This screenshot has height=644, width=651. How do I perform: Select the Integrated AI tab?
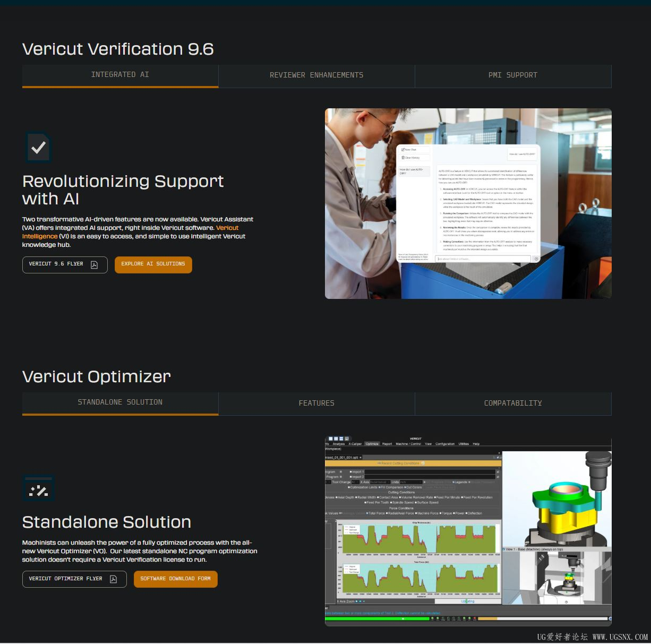(120, 75)
